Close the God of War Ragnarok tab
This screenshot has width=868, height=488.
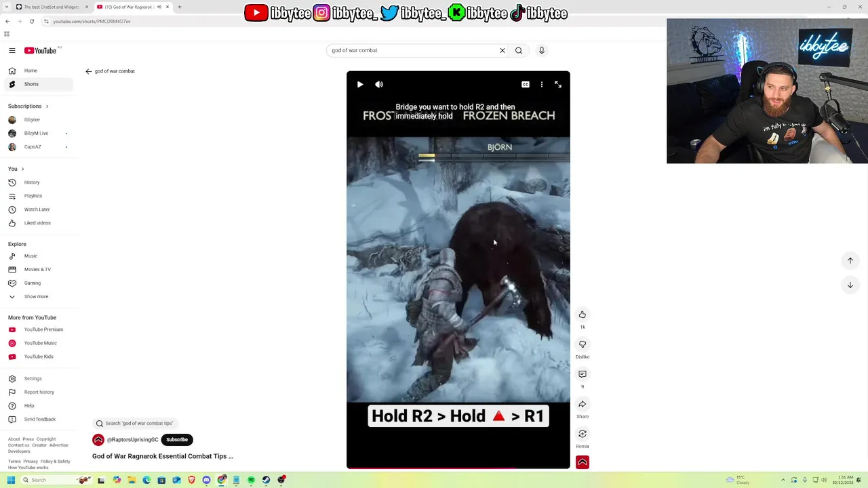tap(167, 7)
